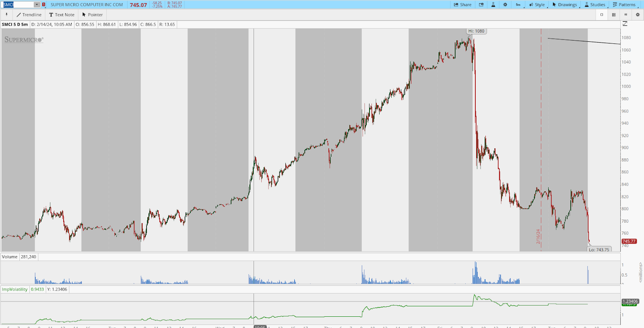Screen dimensions: 644x328
Task: Click the Hi: 1080 price bubble
Action: pyautogui.click(x=476, y=31)
